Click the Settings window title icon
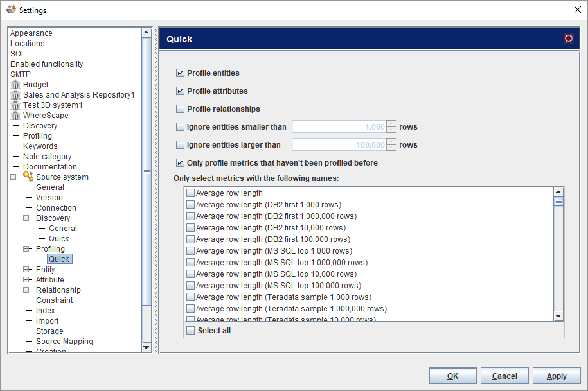 click(x=10, y=10)
